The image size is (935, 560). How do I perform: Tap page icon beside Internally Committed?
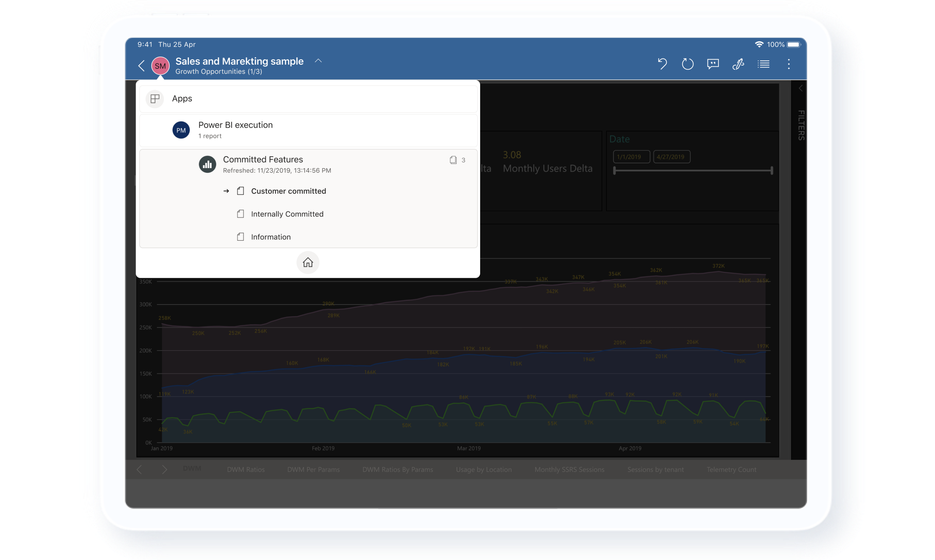click(241, 214)
